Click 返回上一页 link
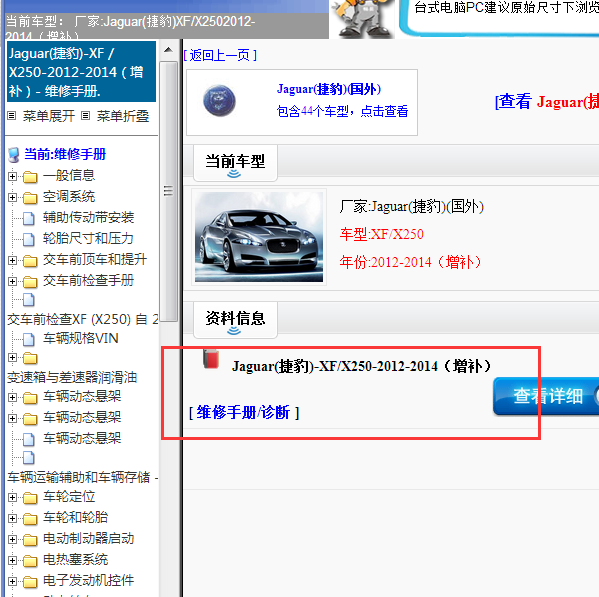This screenshot has width=599, height=597. point(220,55)
